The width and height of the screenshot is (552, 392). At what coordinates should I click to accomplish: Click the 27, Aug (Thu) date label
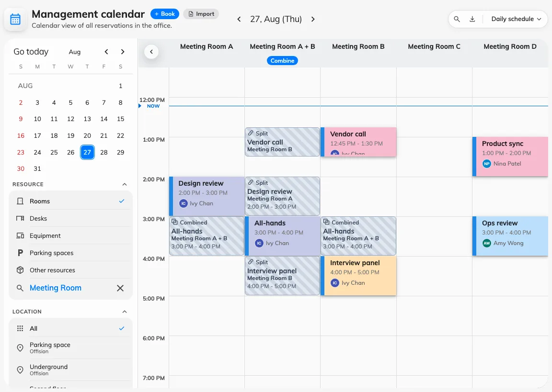coord(276,19)
